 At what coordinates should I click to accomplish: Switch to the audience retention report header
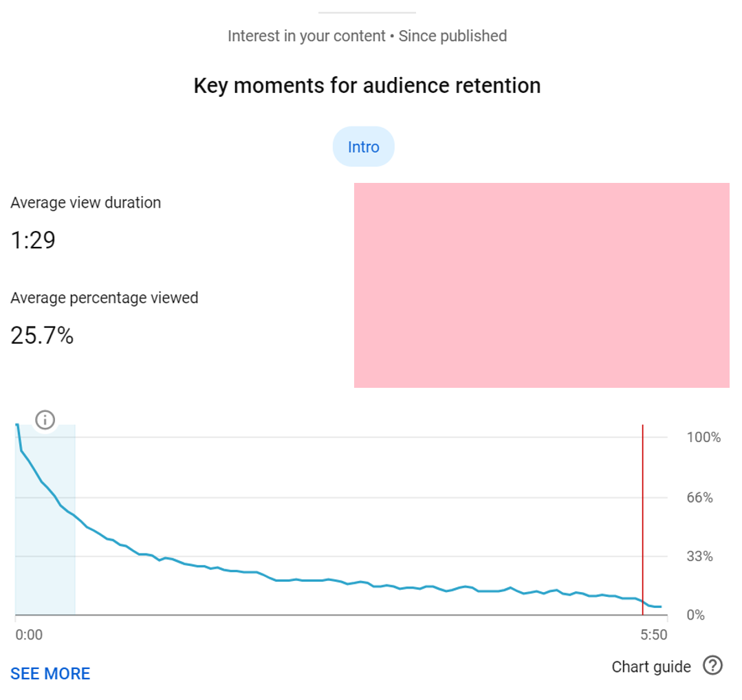pos(367,85)
